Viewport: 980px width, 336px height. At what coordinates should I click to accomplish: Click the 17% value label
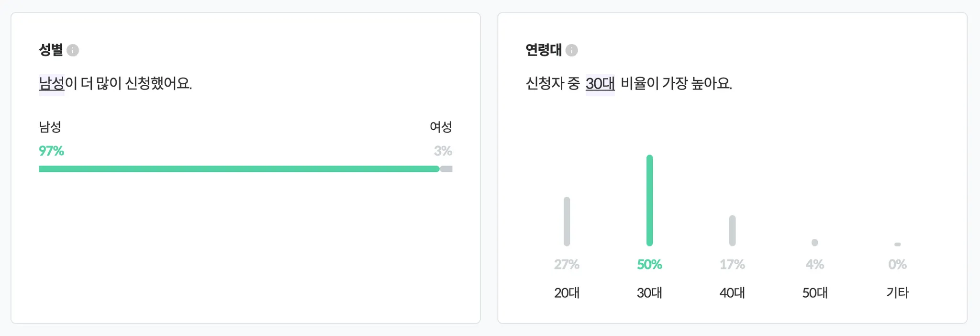pyautogui.click(x=732, y=264)
